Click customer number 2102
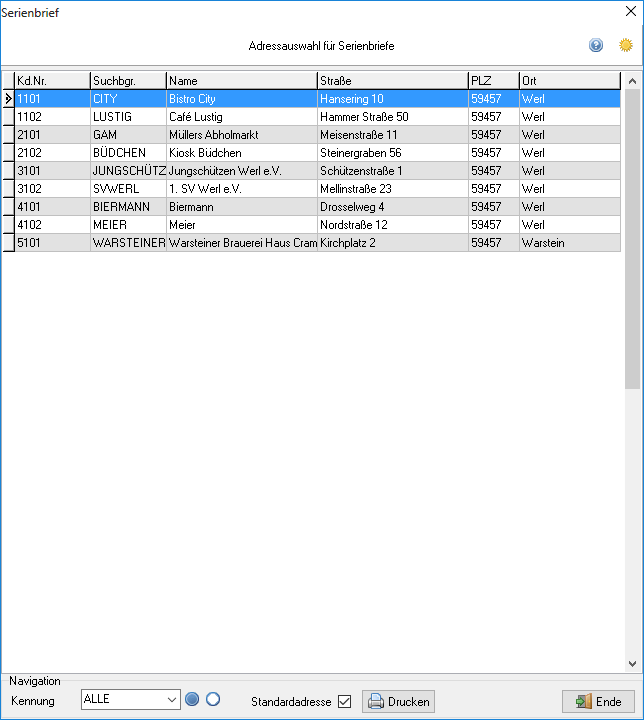 tap(52, 152)
